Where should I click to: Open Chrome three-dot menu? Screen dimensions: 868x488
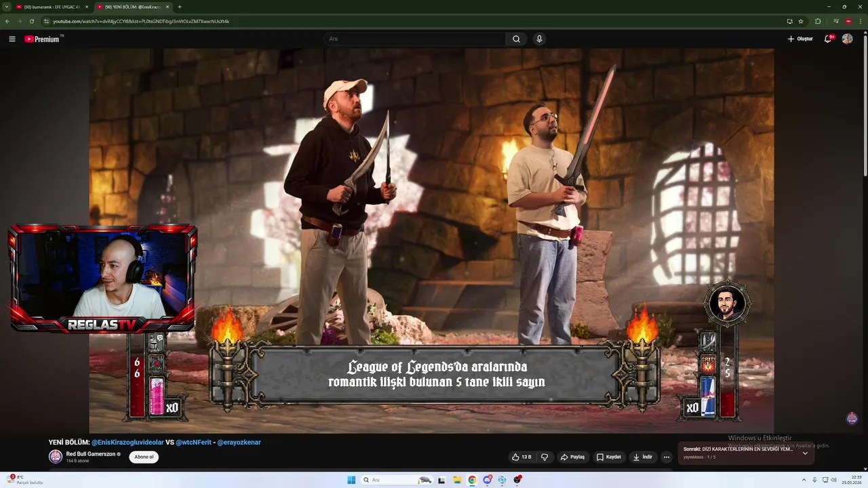pyautogui.click(x=861, y=21)
